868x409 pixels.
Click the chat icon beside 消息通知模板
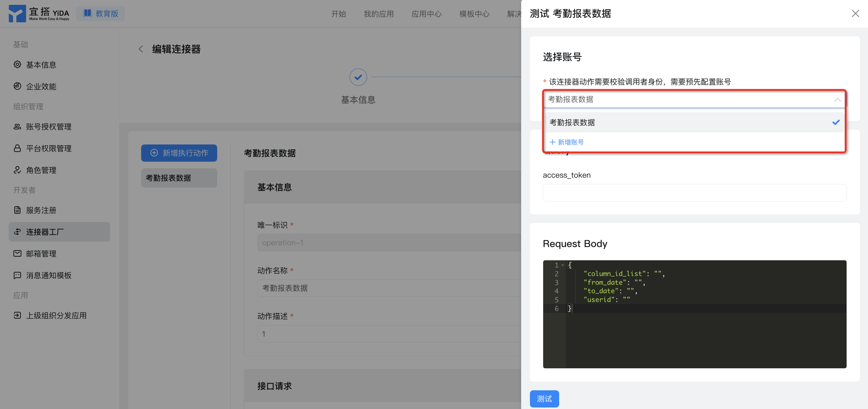pos(17,275)
